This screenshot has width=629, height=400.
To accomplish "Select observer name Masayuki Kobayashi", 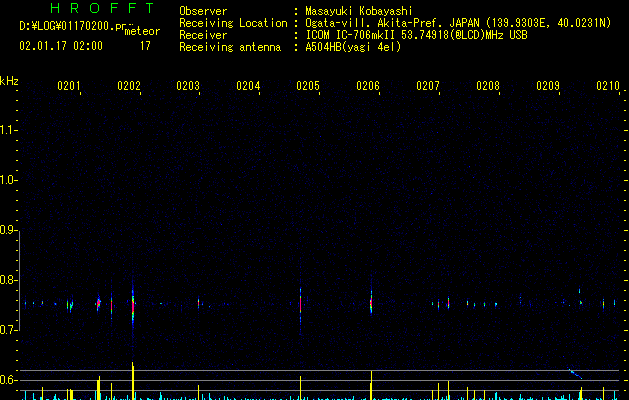I will pos(359,11).
